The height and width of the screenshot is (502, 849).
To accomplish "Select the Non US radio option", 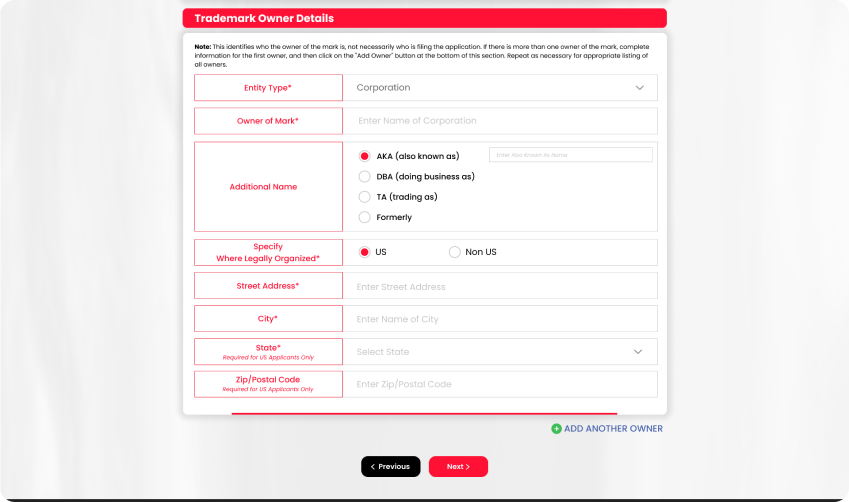I will click(x=455, y=252).
